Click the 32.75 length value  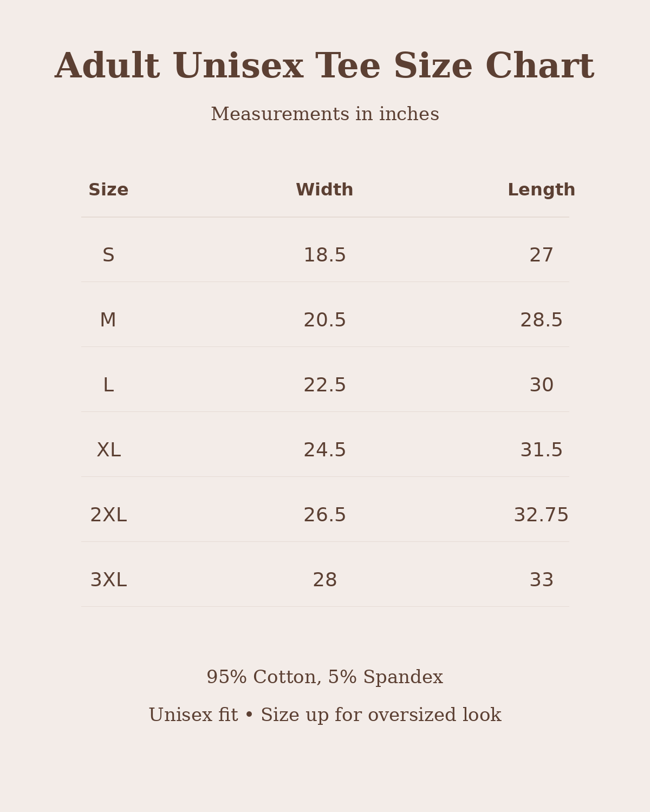[541, 515]
